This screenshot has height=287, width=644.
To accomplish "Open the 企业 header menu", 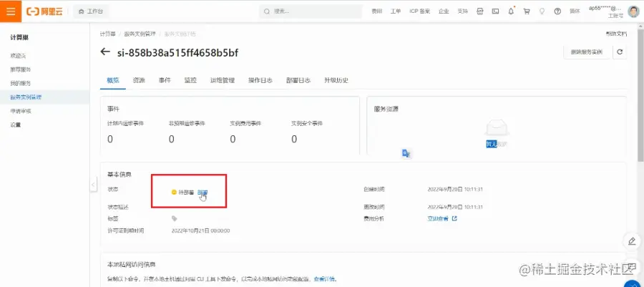I will click(444, 11).
